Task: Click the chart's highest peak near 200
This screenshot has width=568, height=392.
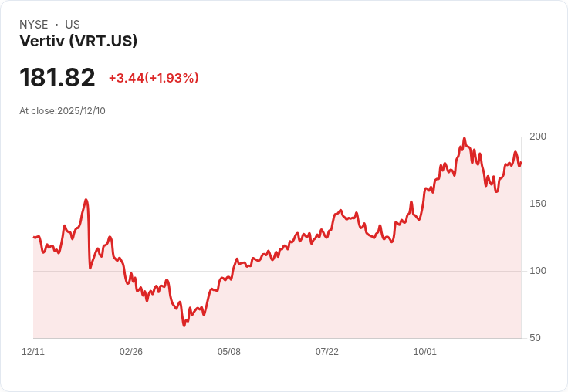Action: point(465,138)
